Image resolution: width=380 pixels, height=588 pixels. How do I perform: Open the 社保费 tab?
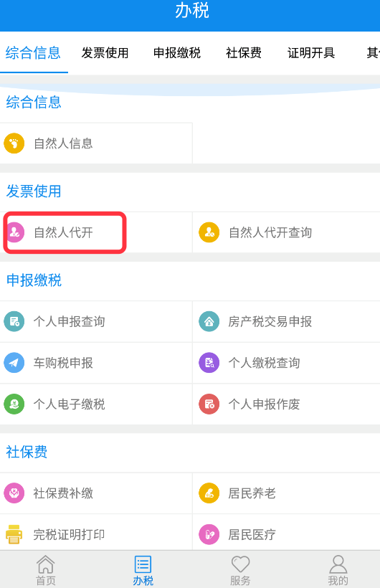[244, 53]
